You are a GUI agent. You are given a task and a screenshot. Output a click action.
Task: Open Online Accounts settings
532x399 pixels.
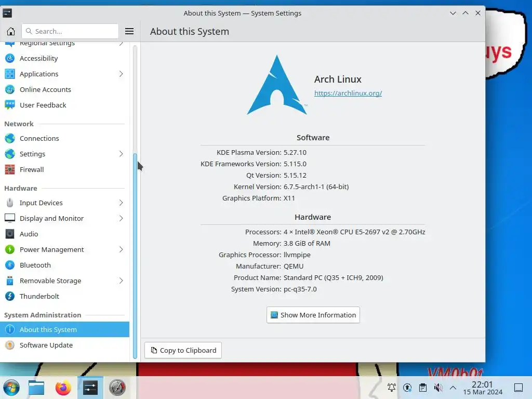click(x=65, y=89)
